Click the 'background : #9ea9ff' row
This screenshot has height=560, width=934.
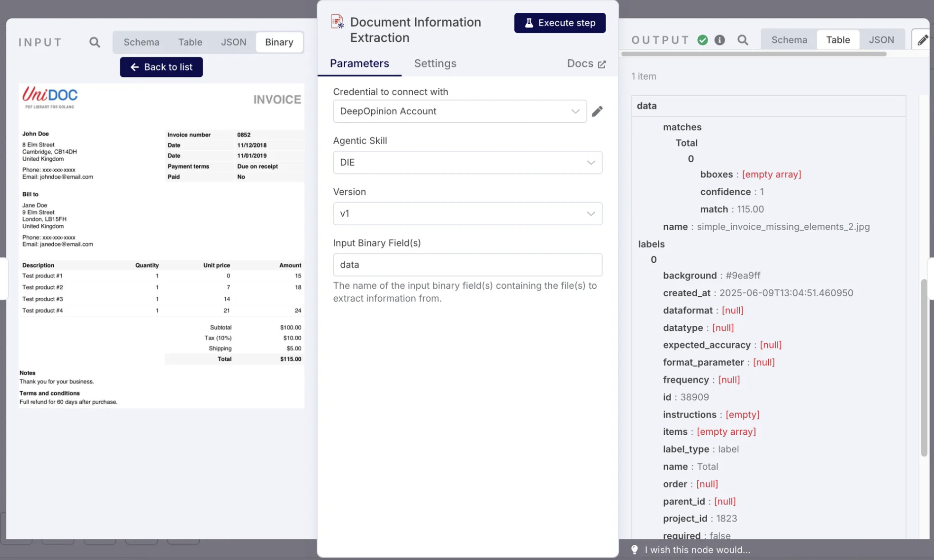[711, 276]
